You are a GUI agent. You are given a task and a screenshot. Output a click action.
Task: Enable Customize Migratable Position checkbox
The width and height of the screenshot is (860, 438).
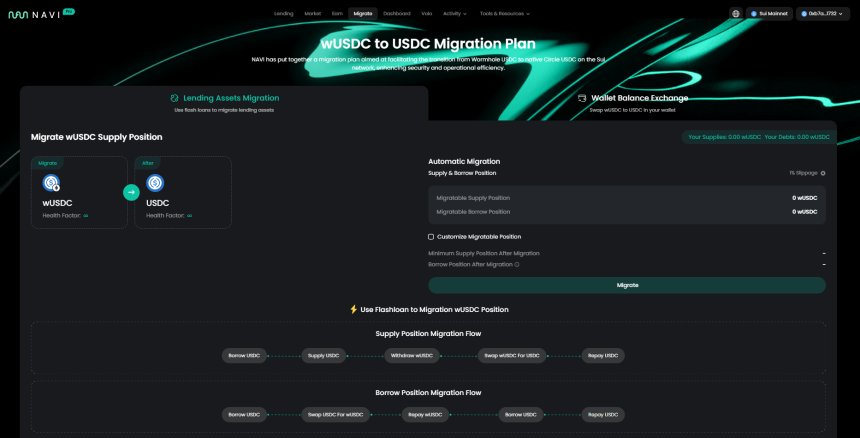pyautogui.click(x=431, y=237)
